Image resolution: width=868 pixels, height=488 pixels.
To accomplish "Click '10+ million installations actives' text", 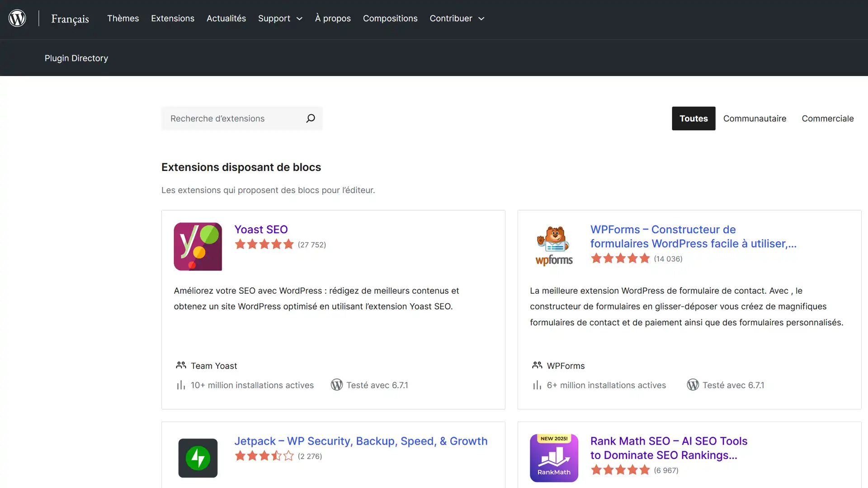I will click(x=252, y=385).
